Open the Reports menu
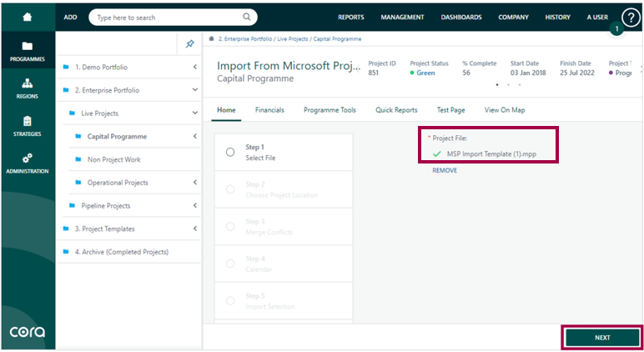Screen dimensions: 644x352 [350, 18]
